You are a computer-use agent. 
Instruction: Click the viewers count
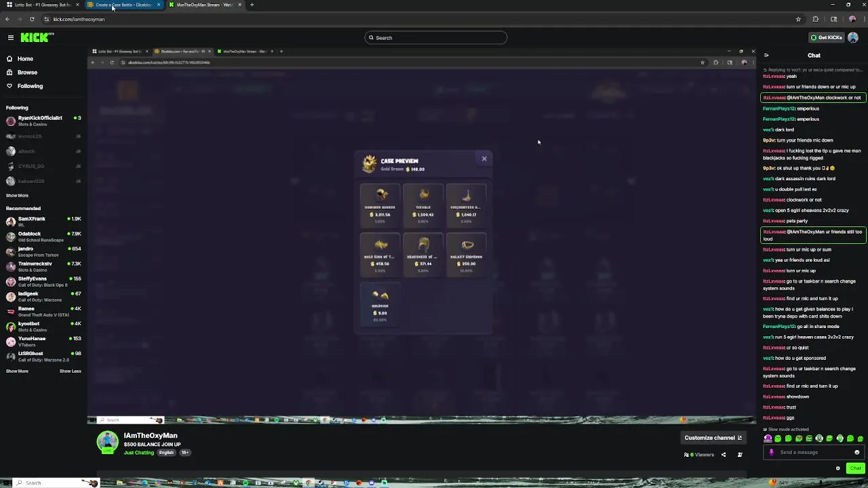click(x=699, y=455)
